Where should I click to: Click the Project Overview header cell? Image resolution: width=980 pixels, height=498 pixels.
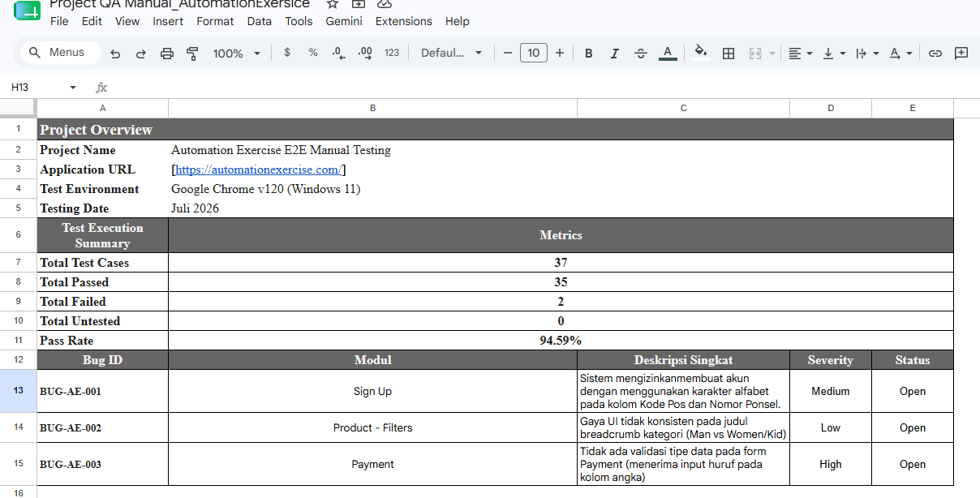point(495,130)
